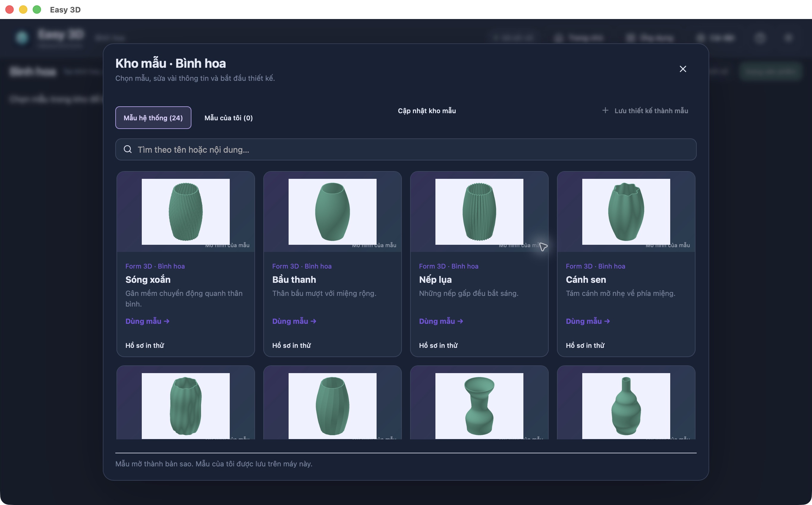Click the second-row first wavy vase thumbnail
The height and width of the screenshot is (505, 812).
[x=185, y=406]
